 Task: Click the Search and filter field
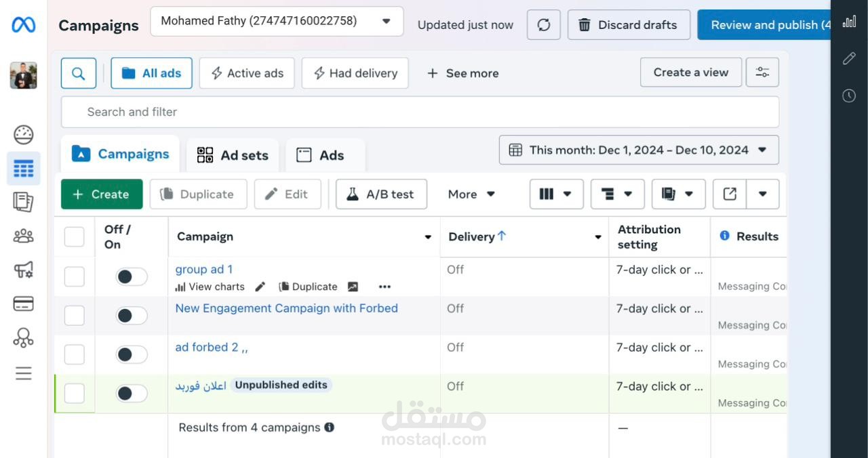pyautogui.click(x=420, y=112)
